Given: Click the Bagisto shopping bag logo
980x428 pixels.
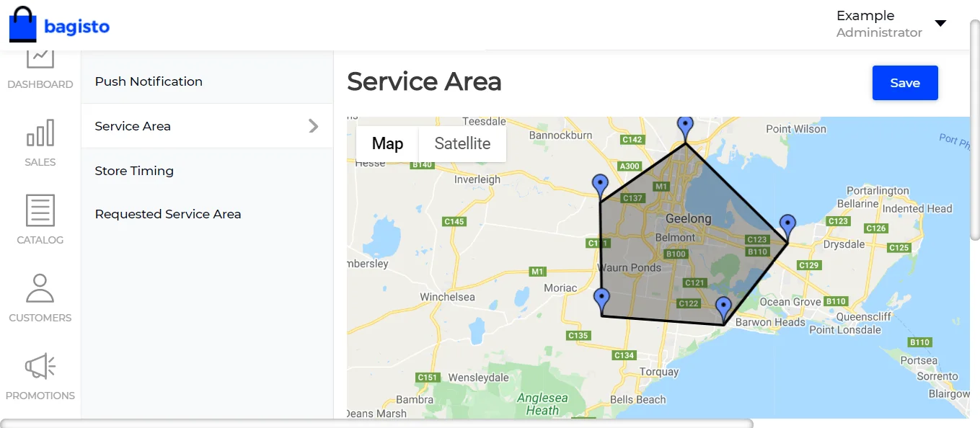Looking at the screenshot, I should [22, 25].
